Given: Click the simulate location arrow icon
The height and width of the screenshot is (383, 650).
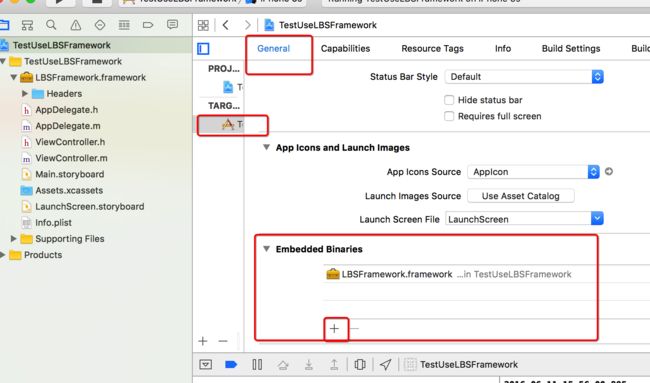Looking at the screenshot, I should pyautogui.click(x=386, y=364).
